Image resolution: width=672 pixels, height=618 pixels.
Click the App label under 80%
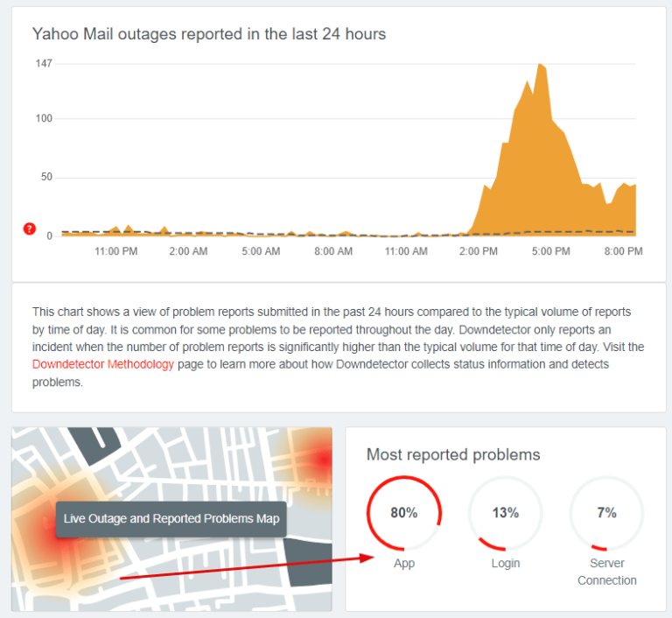pos(404,563)
